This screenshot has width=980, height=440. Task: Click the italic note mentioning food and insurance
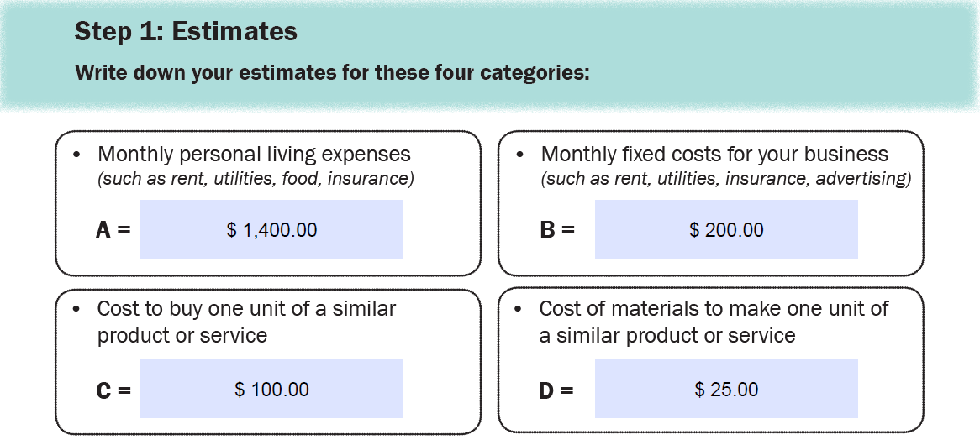[256, 178]
